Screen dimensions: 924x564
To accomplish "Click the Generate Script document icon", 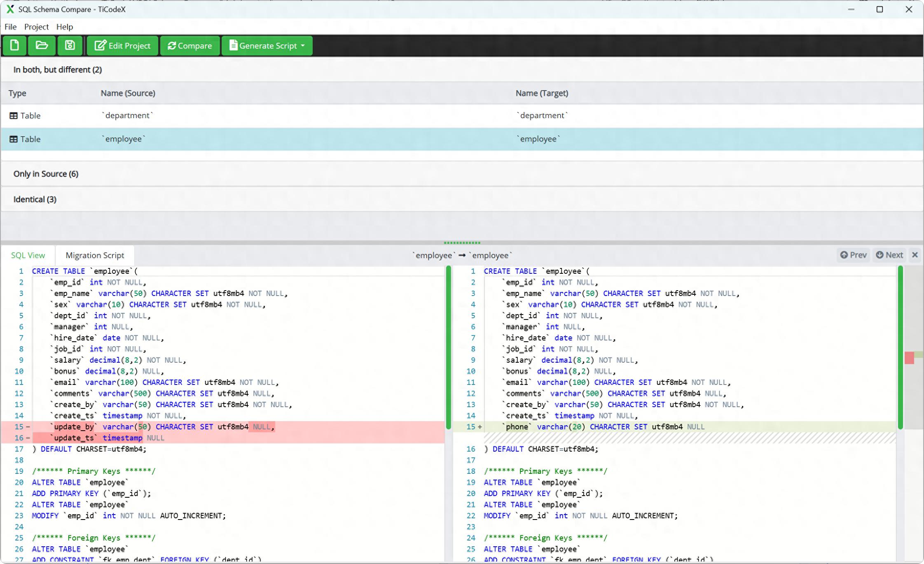I will [x=234, y=45].
